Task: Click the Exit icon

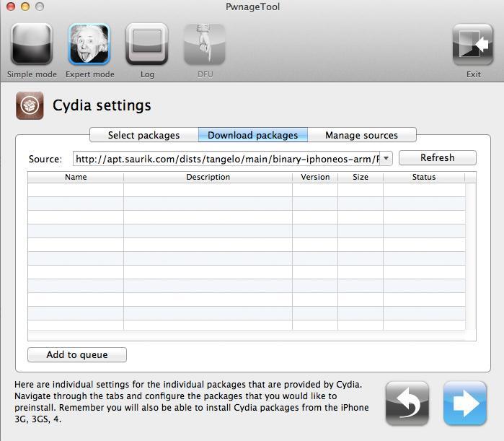Action: 473,45
